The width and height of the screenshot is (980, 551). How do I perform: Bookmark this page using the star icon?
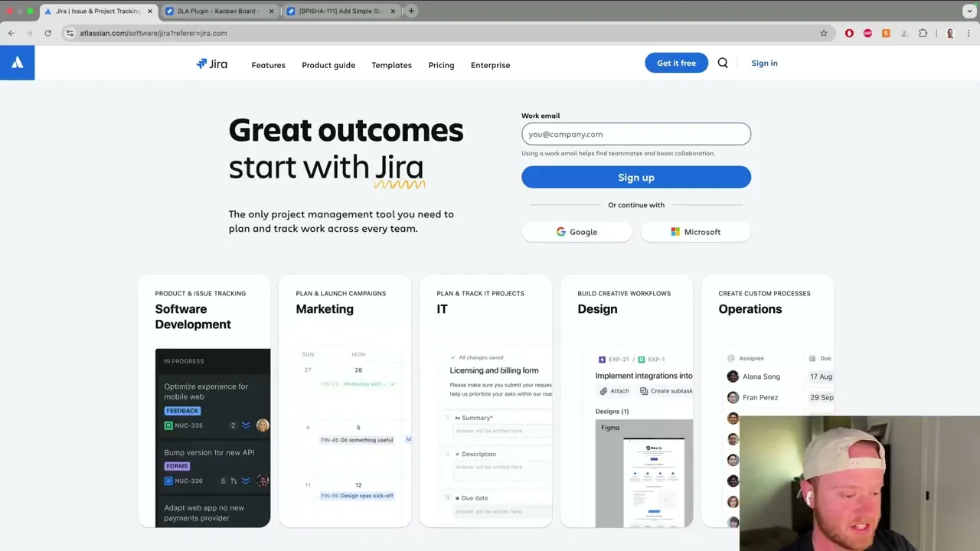point(824,33)
